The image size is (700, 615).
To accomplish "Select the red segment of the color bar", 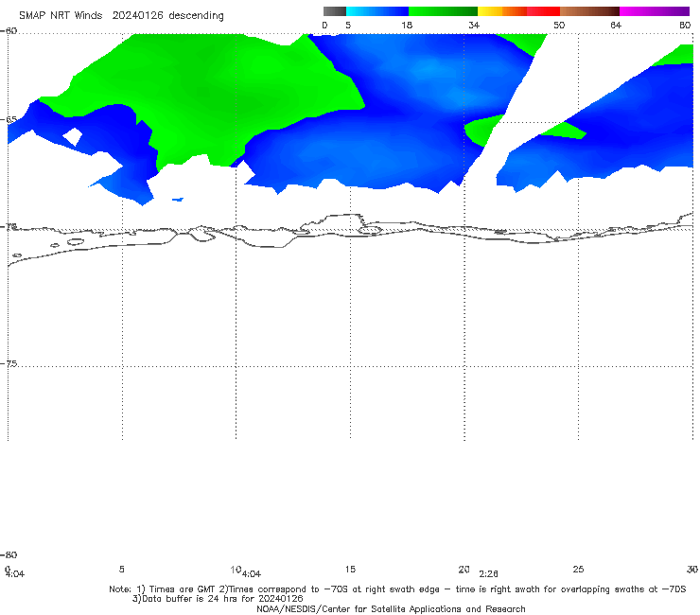I will point(543,11).
